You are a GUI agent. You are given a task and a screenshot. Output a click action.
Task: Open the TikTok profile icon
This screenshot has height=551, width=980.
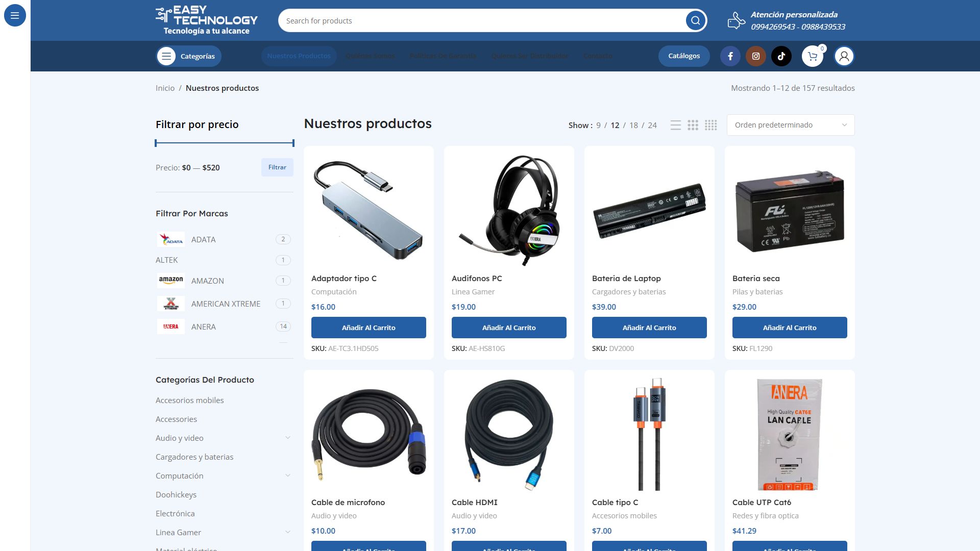781,56
